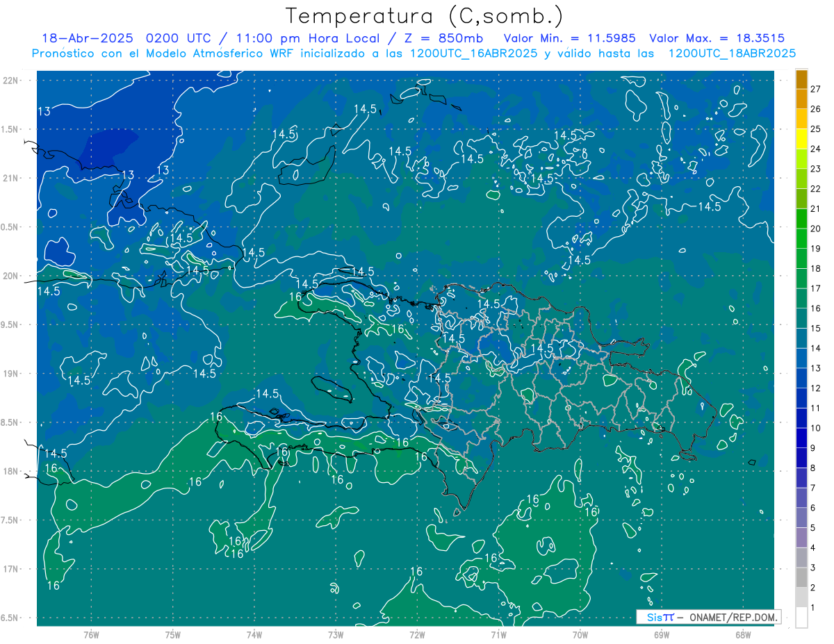This screenshot has width=834, height=644.
Task: Click the "69W" longitude label
Action: click(661, 635)
